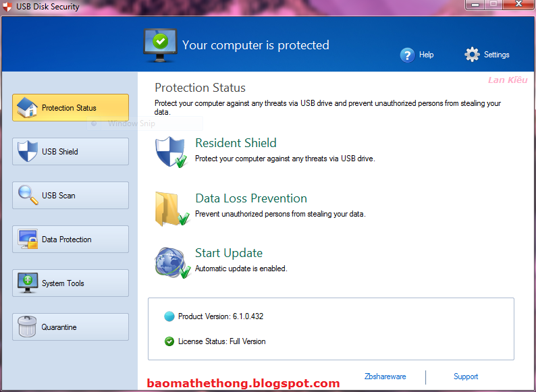Click the green check beside License Status

point(169,341)
